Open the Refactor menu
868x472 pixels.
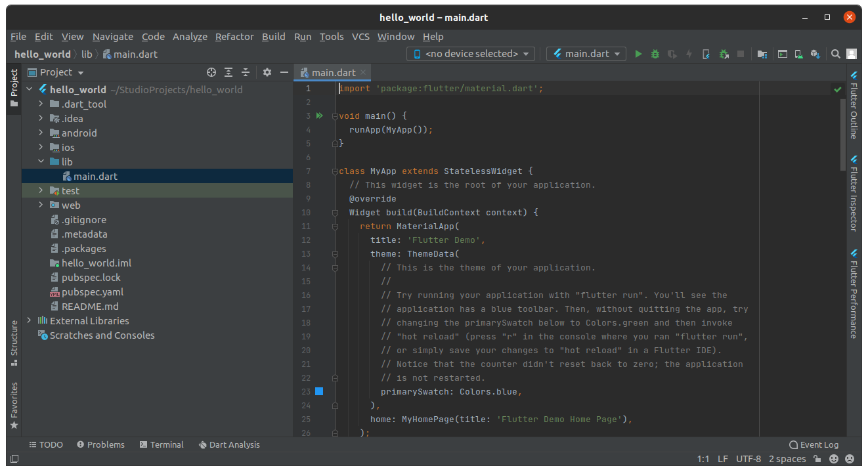(x=234, y=37)
